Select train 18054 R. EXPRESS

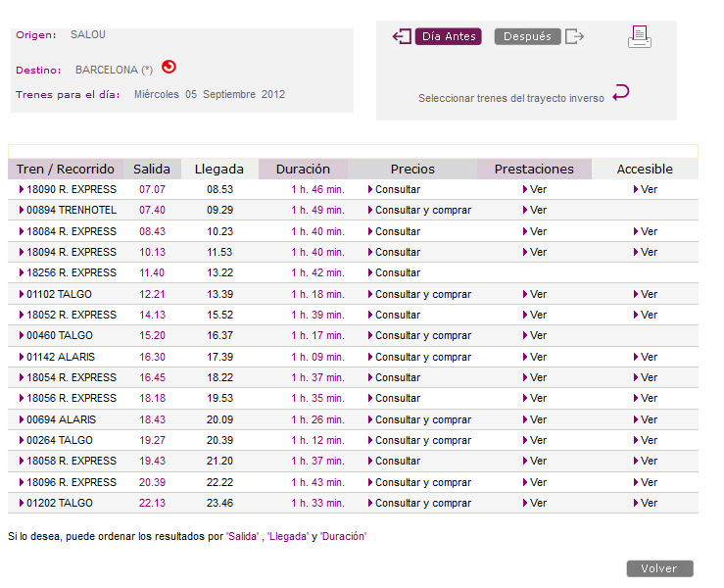[x=68, y=378]
